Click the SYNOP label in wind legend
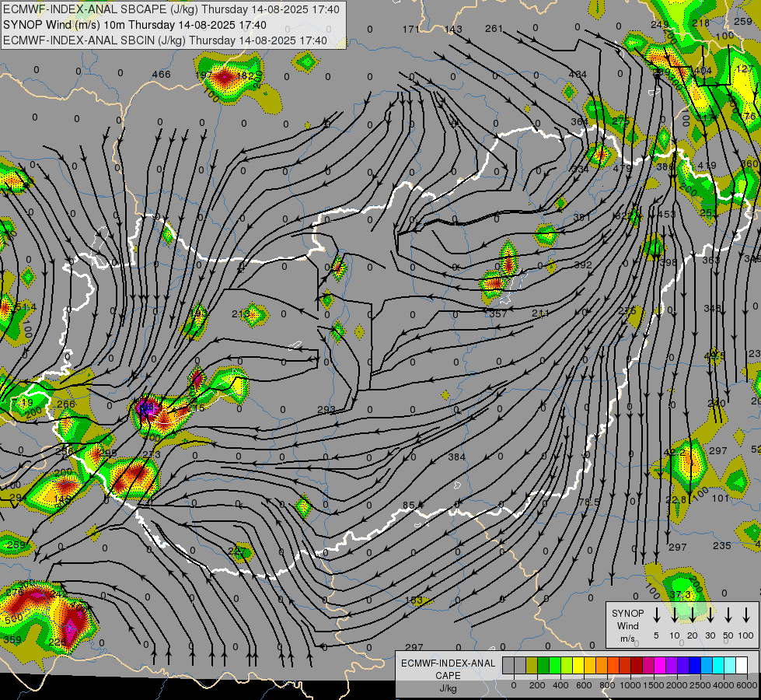761x700 pixels. pos(627,613)
